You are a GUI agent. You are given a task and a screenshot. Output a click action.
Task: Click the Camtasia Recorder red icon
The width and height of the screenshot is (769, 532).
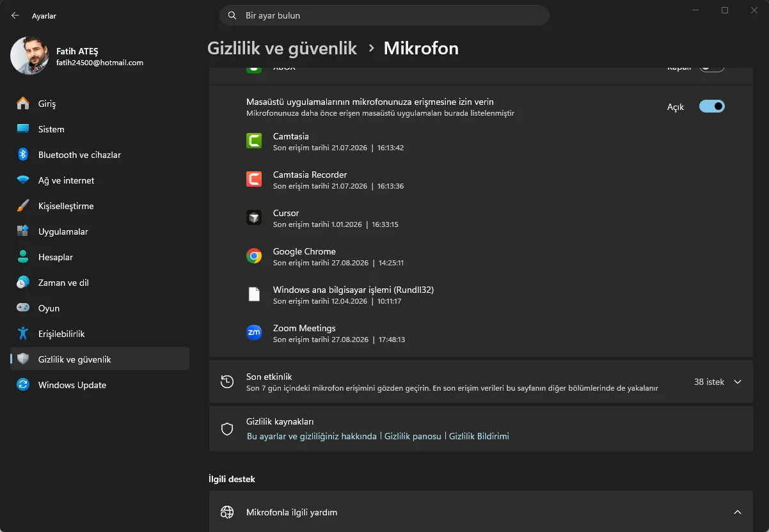254,180
